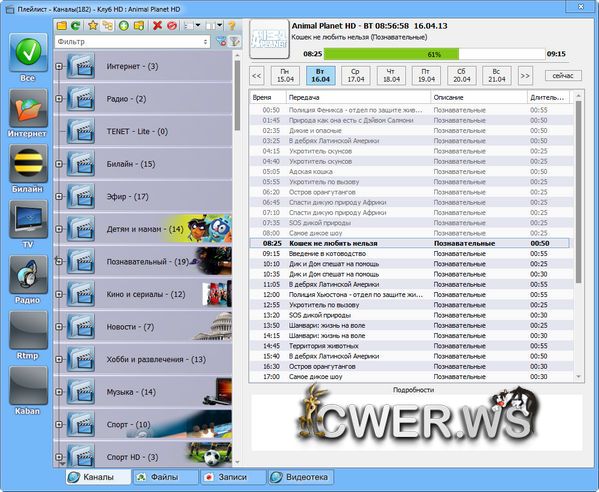Select day 'Ср 17.04'

pyautogui.click(x=356, y=75)
